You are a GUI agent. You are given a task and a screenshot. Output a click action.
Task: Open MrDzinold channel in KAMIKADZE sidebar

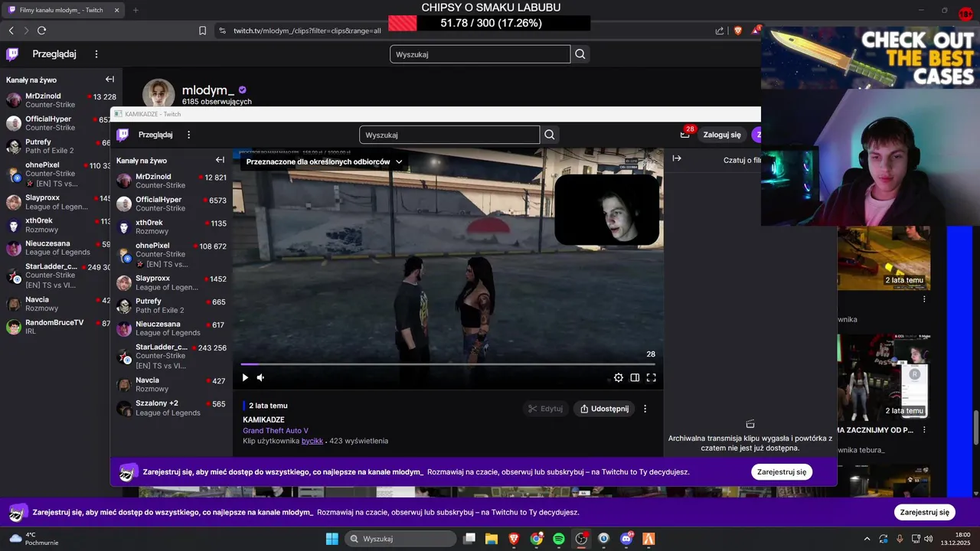pyautogui.click(x=171, y=181)
